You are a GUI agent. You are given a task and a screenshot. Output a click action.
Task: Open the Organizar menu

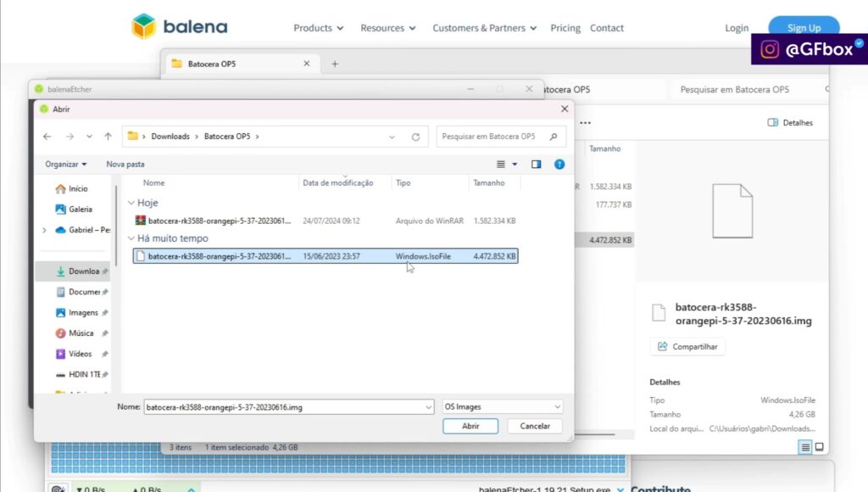click(66, 164)
